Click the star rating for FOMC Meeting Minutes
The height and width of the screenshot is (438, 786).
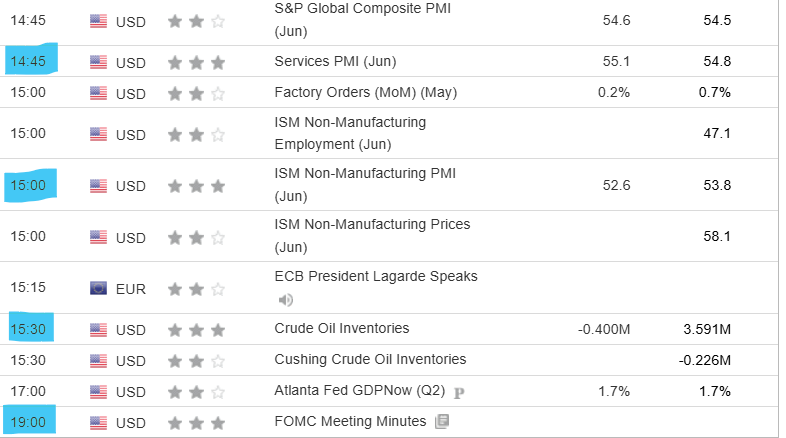tap(196, 422)
